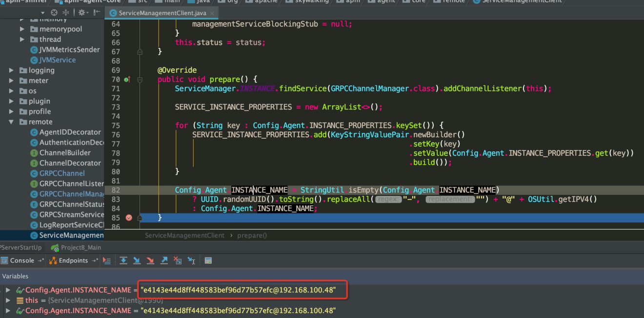Click the Step Over debug icon
The width and height of the screenshot is (644, 318).
tap(123, 261)
